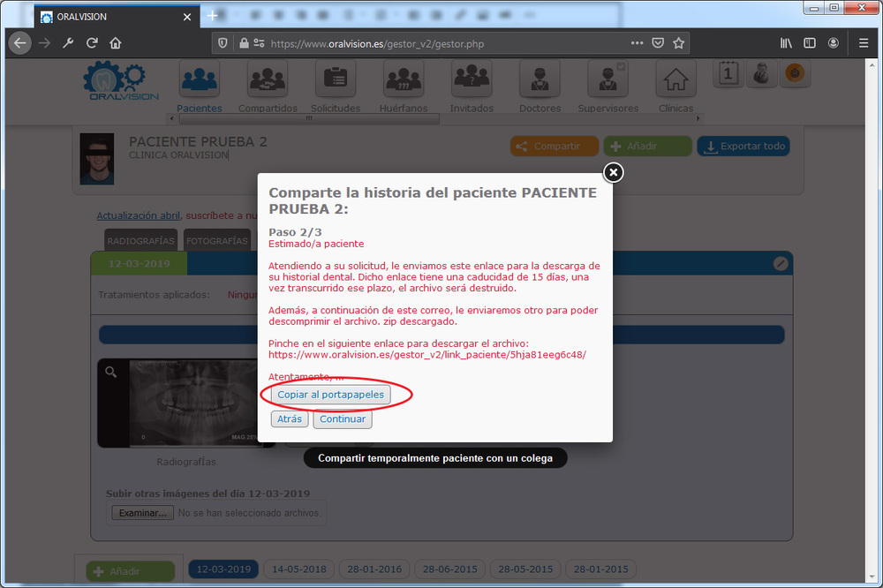Click the calendar icon in top right
Viewport: 883px width, 588px height.
click(x=728, y=74)
